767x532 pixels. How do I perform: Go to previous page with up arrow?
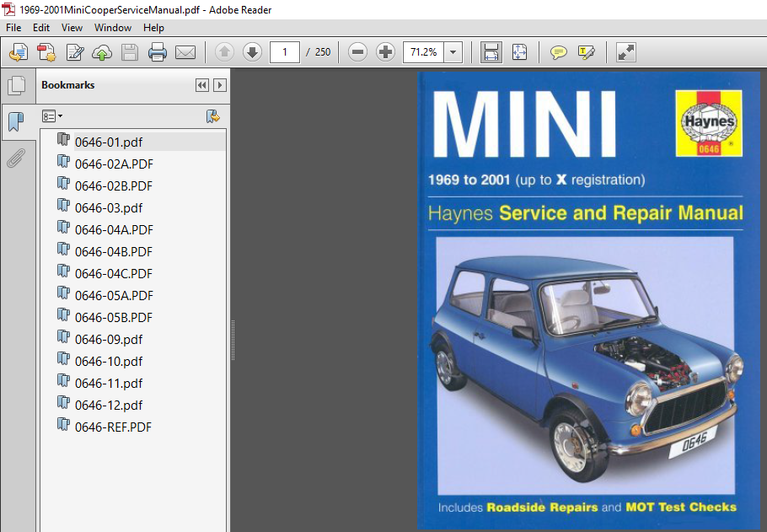[224, 52]
